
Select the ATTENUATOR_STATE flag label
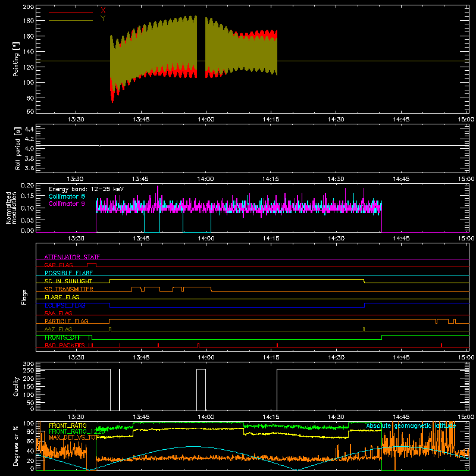(72, 257)
